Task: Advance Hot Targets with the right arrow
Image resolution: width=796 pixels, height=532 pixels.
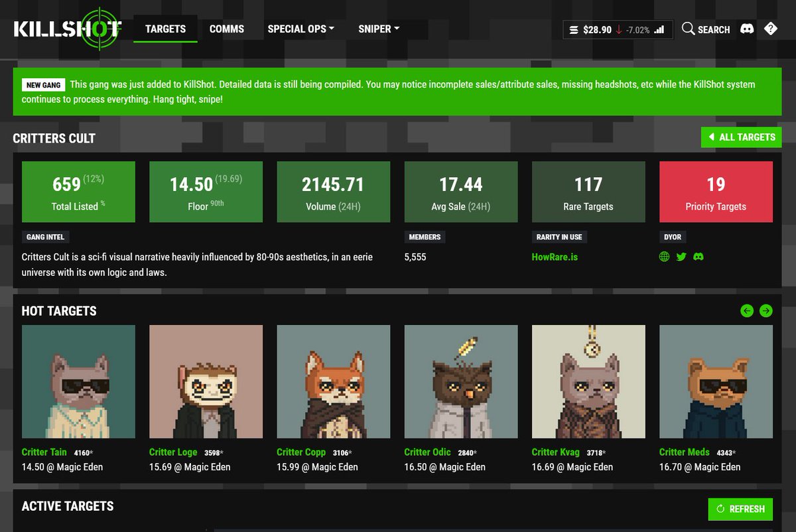Action: click(x=766, y=310)
